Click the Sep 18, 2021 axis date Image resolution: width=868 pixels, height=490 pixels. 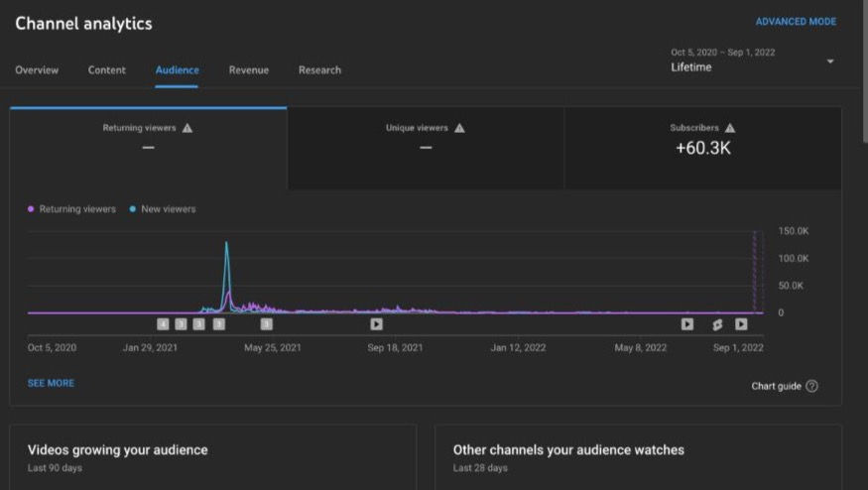(x=395, y=348)
